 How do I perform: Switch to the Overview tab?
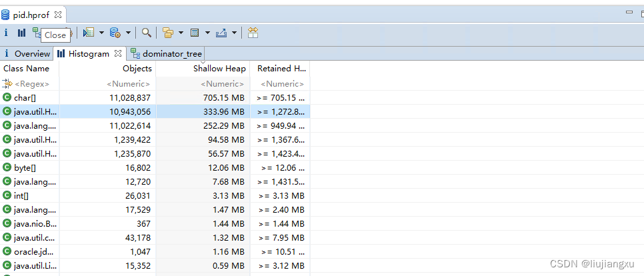tap(27, 54)
